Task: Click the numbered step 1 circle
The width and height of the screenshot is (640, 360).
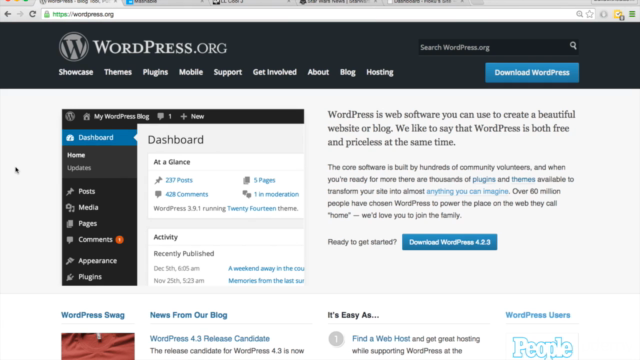Action: 336,339
